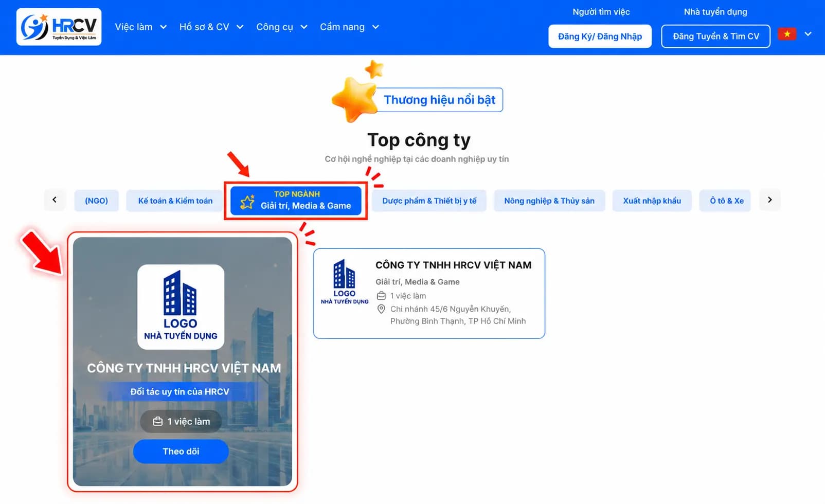Click briefcase icon in list card
The width and height of the screenshot is (825, 504).
381,296
